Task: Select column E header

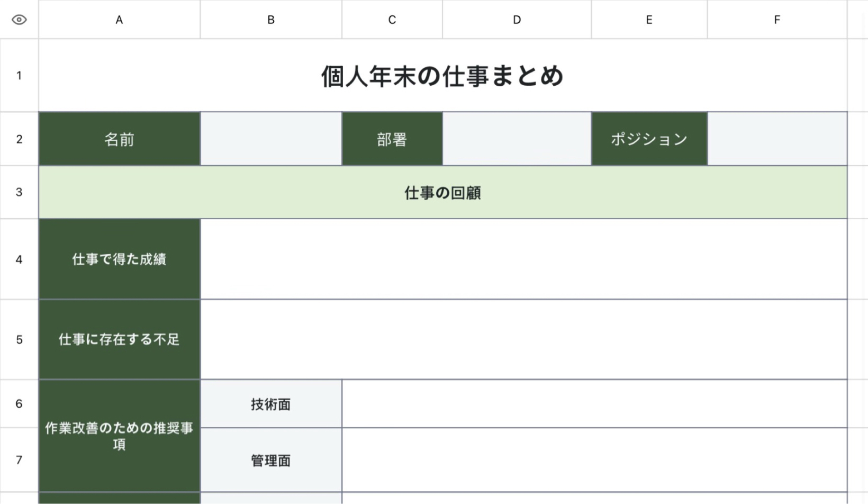Action: click(649, 20)
